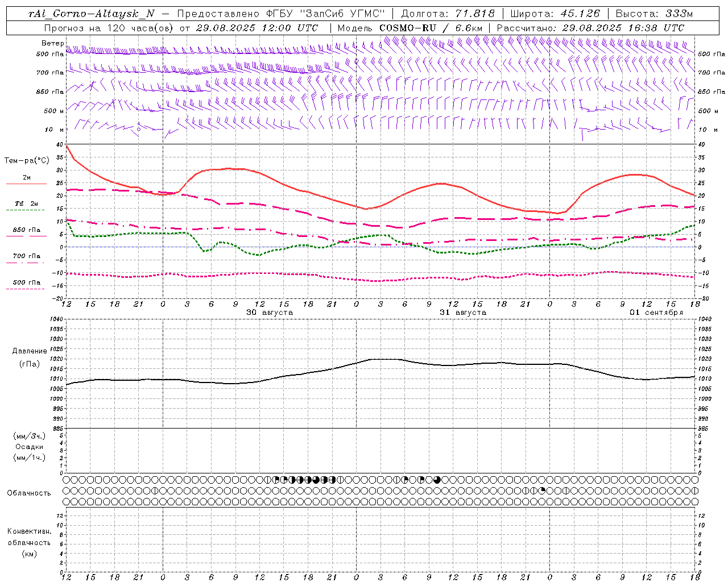The width and height of the screenshot is (728, 582).
Task: Click the 'Тем-ра(°C)' temperature panel label
Action: coord(27,161)
